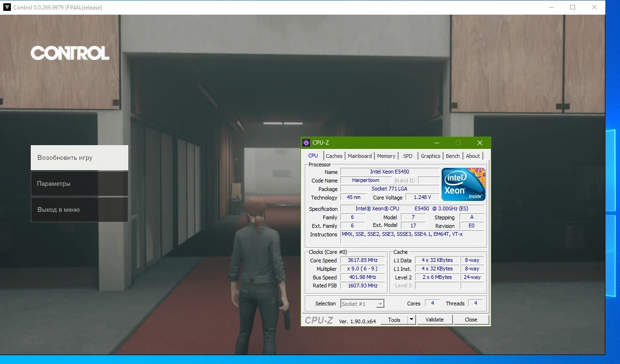
Task: Open the Mainboard tab
Action: tap(360, 156)
